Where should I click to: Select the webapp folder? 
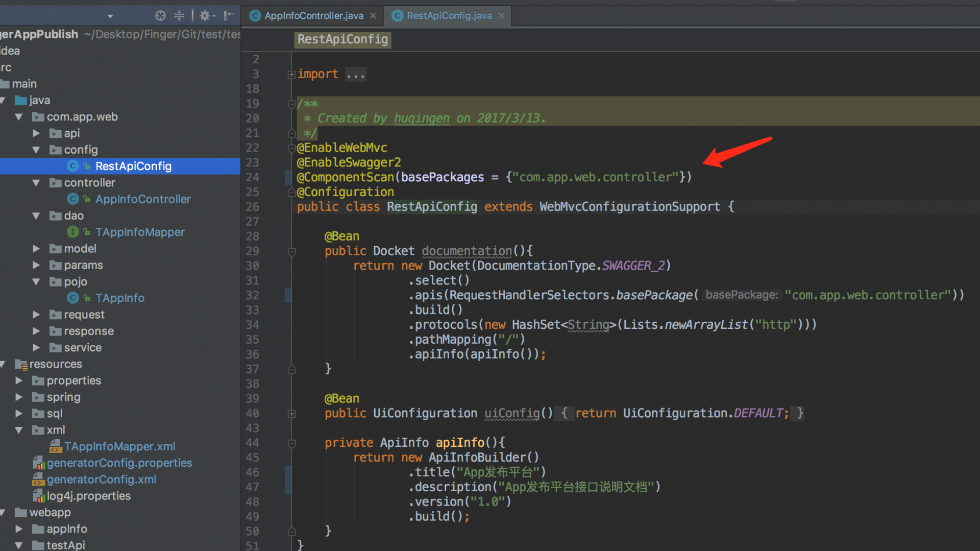[x=50, y=512]
